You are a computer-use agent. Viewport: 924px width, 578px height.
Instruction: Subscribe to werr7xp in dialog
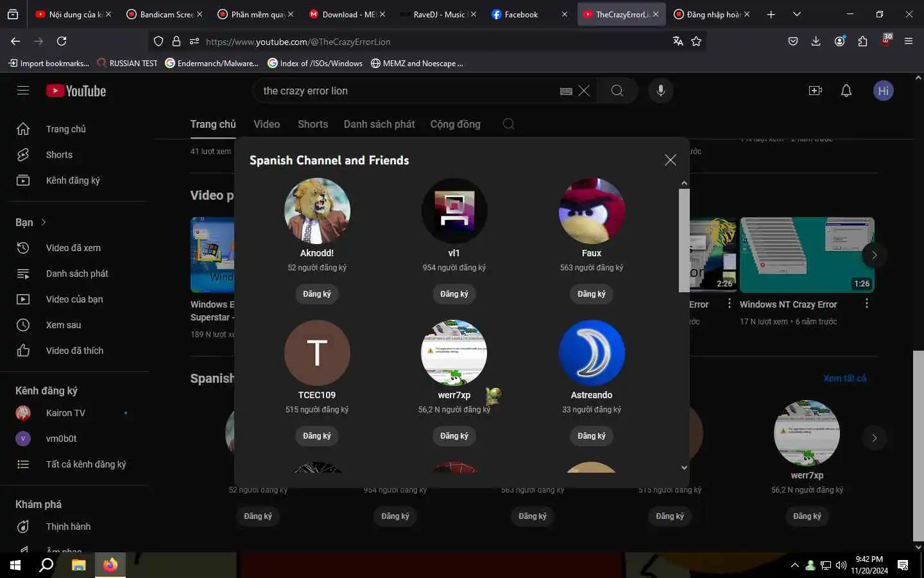[x=454, y=435]
